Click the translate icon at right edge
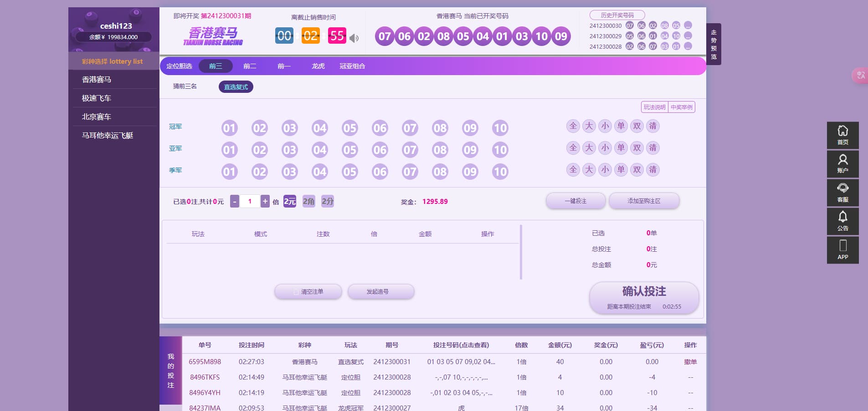Viewport: 868px width, 411px height. pos(860,75)
